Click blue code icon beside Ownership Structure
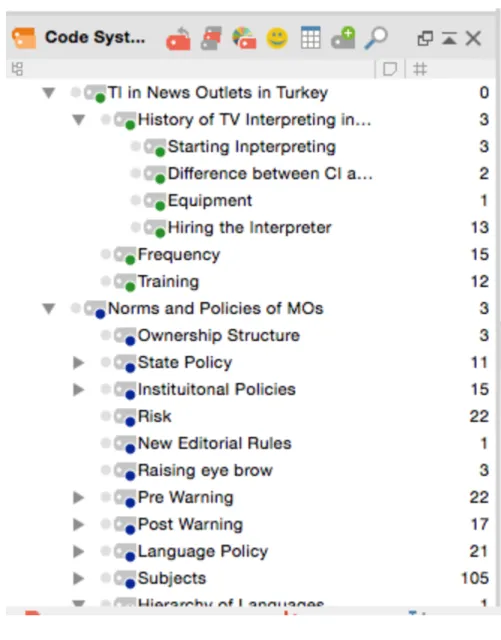 [x=125, y=336]
